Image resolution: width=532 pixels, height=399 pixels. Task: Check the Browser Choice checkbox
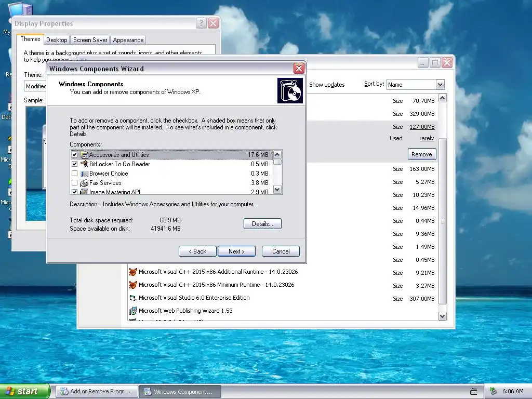click(75, 174)
